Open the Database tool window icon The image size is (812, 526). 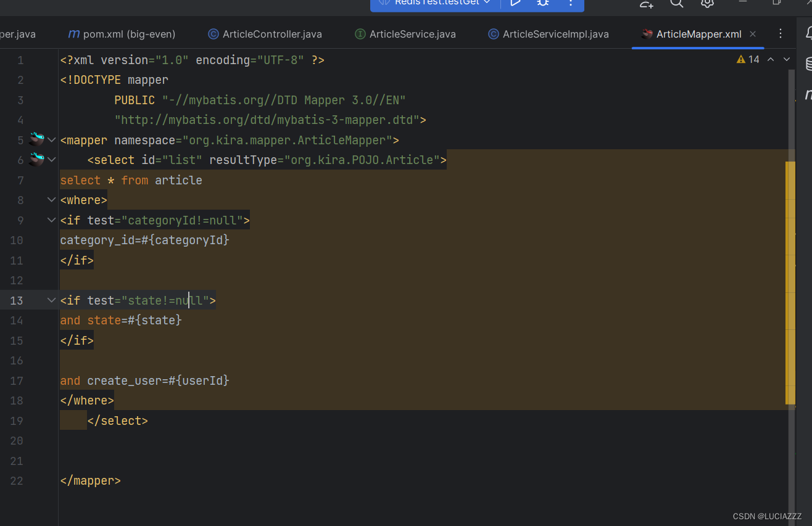tap(808, 64)
